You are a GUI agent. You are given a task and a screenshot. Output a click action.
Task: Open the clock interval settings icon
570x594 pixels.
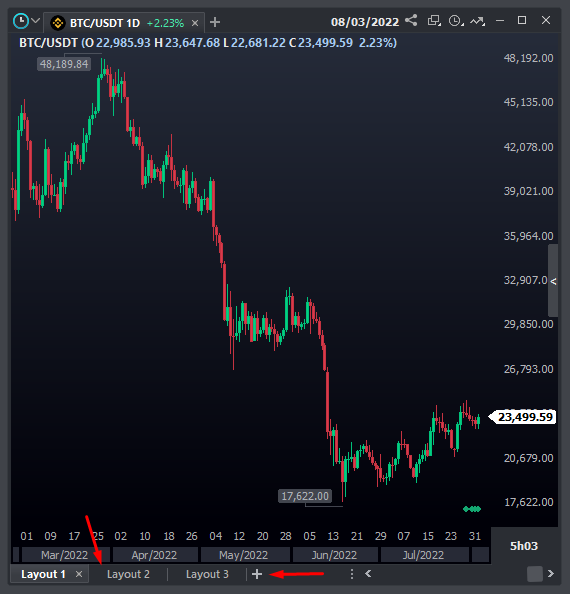(x=456, y=21)
